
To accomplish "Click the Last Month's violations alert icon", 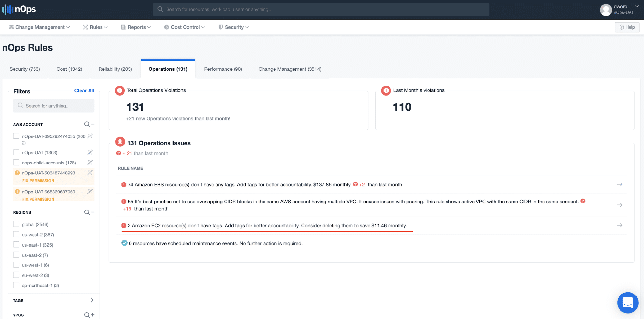I will tap(386, 90).
